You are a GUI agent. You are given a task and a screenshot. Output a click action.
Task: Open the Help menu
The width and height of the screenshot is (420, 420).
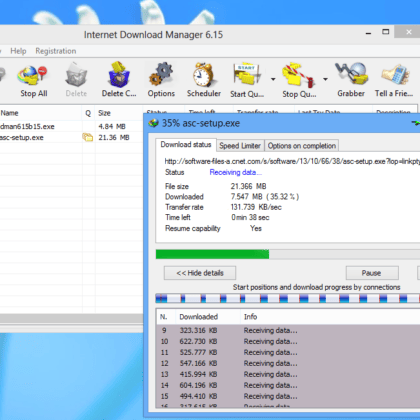click(18, 51)
